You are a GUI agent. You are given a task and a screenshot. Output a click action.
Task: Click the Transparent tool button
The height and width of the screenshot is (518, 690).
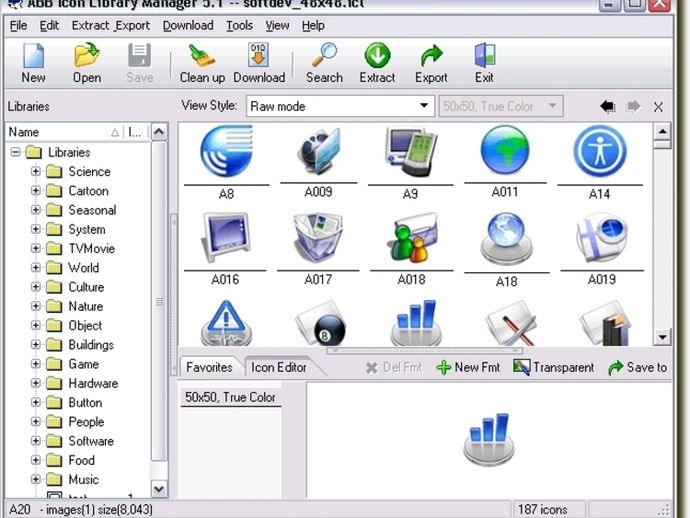554,367
